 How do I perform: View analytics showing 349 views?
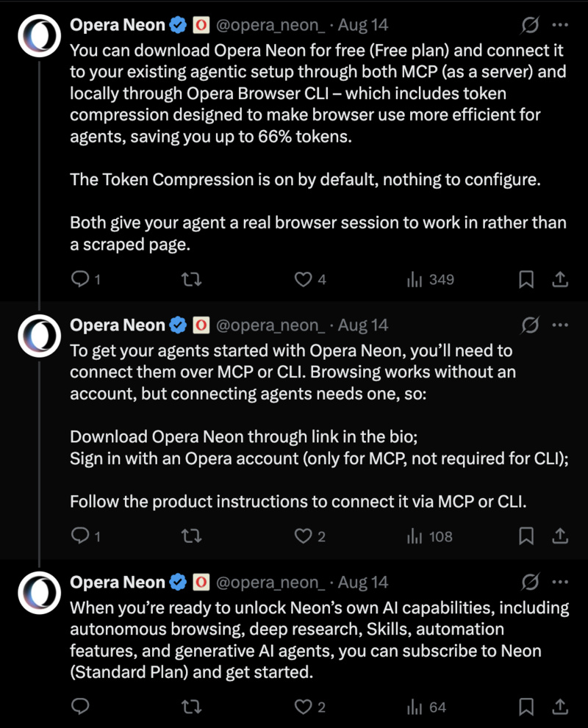(x=430, y=279)
